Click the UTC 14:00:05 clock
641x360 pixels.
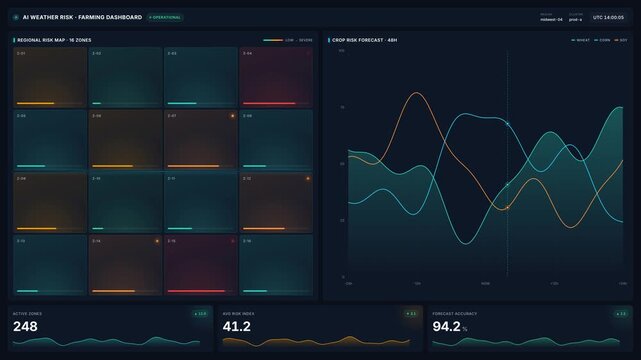click(x=608, y=18)
